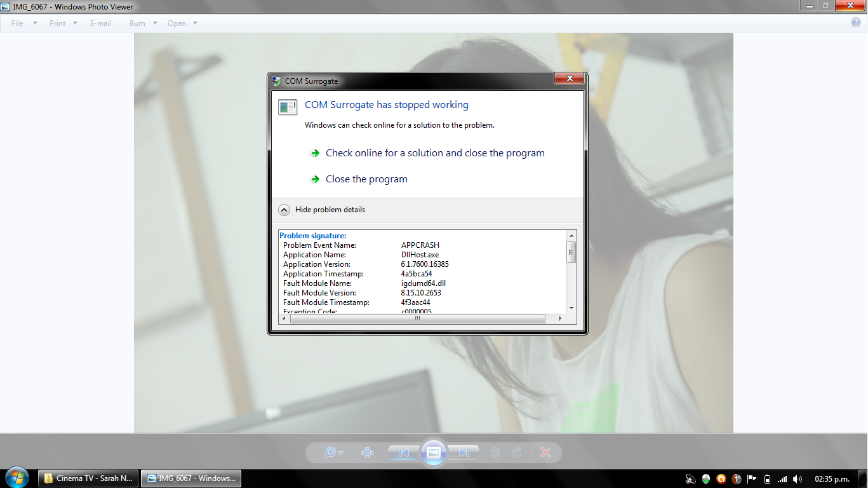Open the Alienware alien head tray icon
Screen dimensions: 868x488
coord(706,479)
